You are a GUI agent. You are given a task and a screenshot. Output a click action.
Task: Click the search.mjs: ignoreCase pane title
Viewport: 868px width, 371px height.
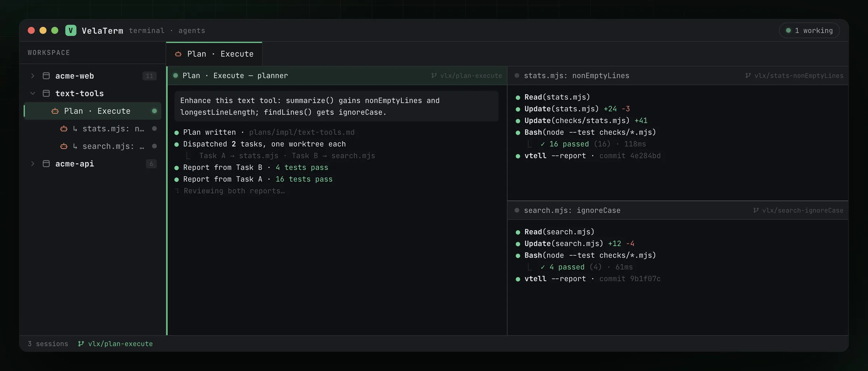(x=572, y=210)
